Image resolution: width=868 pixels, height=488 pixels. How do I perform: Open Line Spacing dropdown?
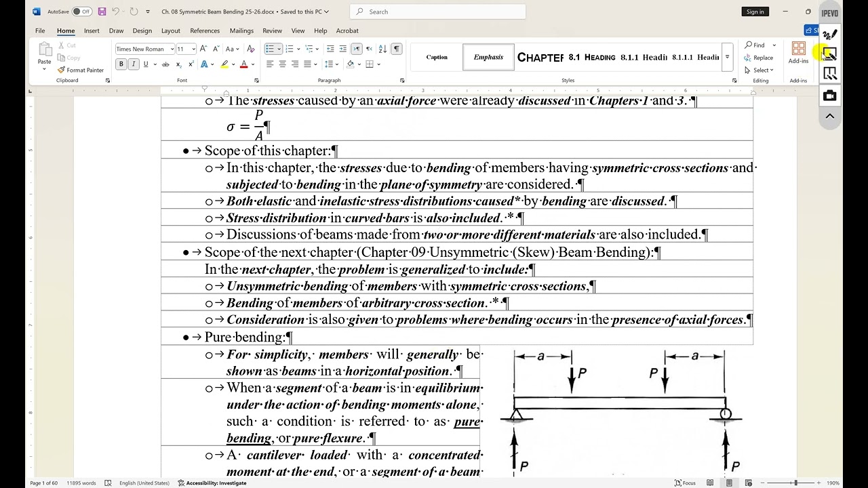point(332,64)
